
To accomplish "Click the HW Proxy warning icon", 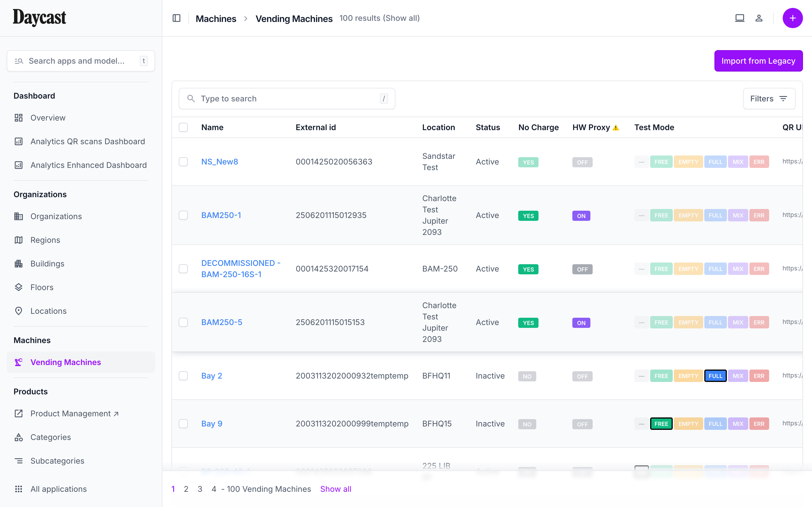I will pos(616,128).
